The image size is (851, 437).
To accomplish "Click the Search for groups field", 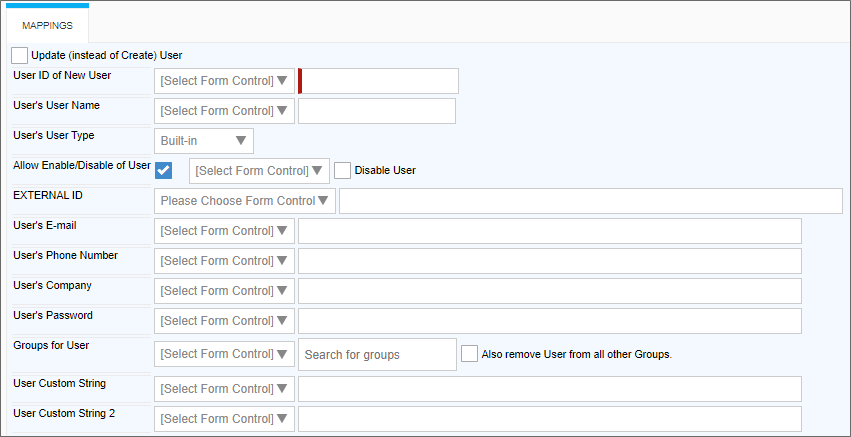I will tap(377, 354).
